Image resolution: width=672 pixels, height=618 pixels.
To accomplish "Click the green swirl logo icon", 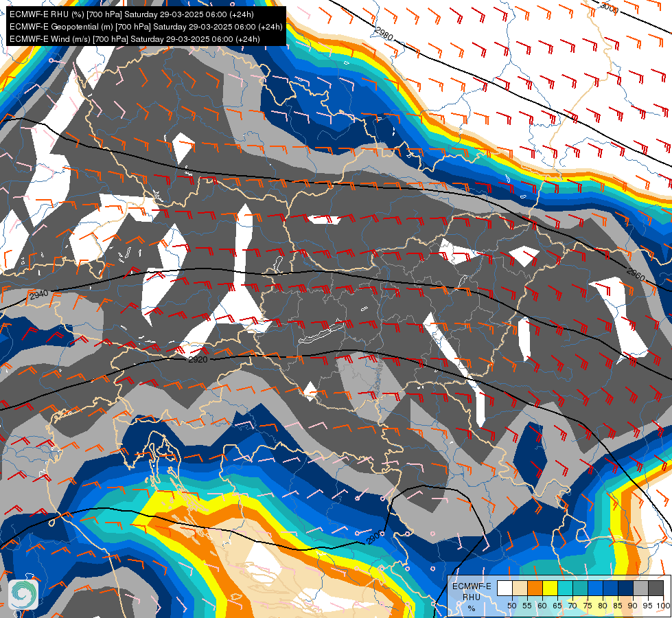I will click(23, 595).
